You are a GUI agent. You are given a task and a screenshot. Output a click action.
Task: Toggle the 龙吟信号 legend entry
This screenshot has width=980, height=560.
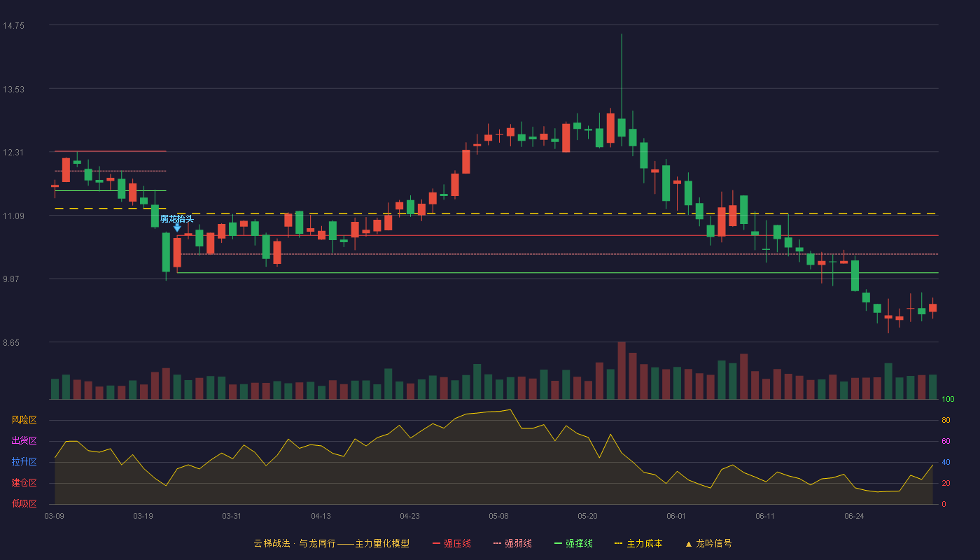tap(708, 543)
